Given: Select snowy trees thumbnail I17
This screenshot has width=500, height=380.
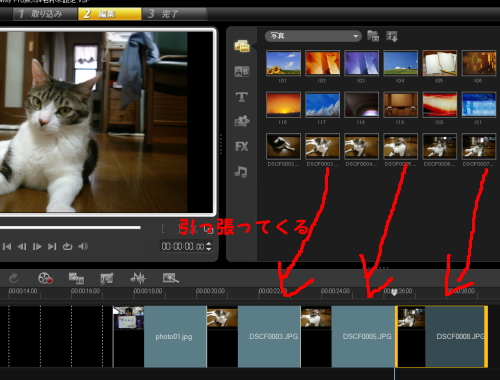Looking at the screenshot, I should [322, 105].
